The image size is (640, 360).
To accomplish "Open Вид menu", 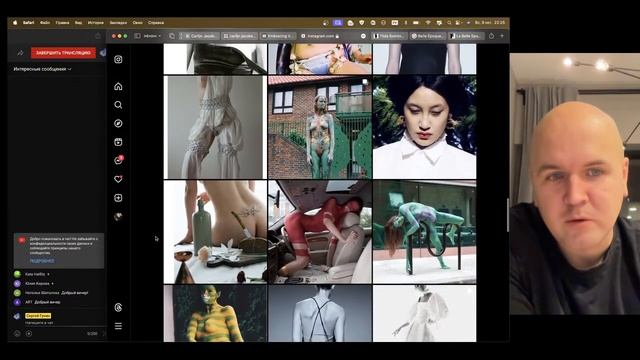I will tap(78, 23).
